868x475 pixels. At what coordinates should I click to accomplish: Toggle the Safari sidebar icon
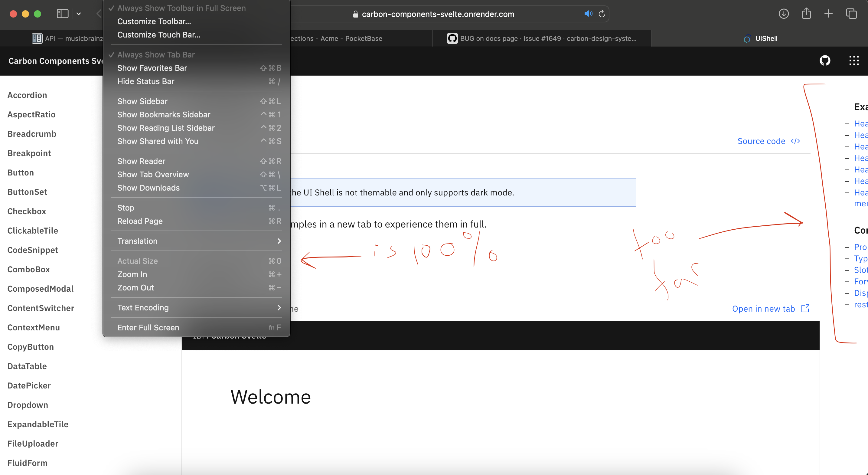click(62, 14)
